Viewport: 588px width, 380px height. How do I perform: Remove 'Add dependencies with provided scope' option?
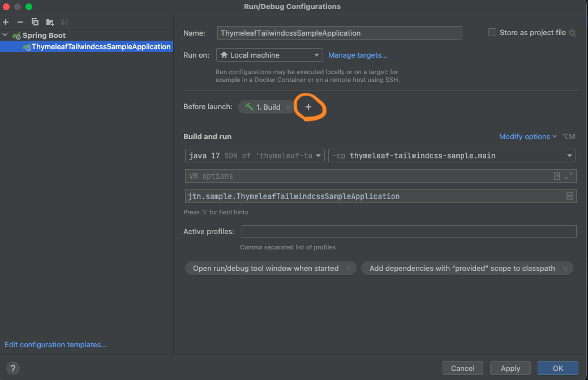click(565, 269)
